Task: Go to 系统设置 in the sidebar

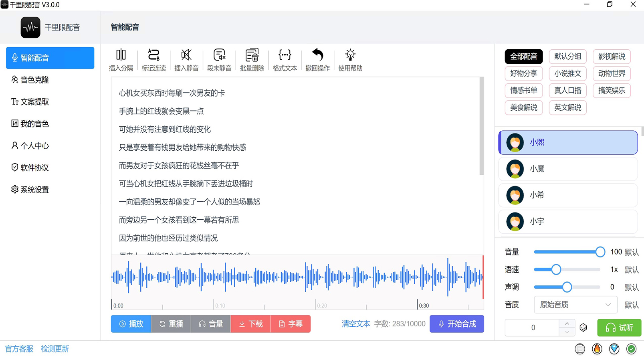Action: point(35,190)
